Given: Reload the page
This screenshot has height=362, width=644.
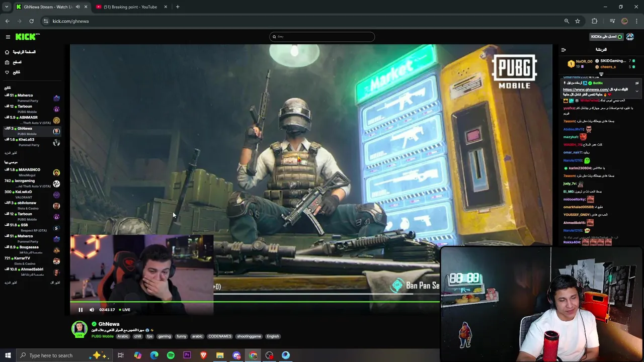Looking at the screenshot, I should 31,21.
